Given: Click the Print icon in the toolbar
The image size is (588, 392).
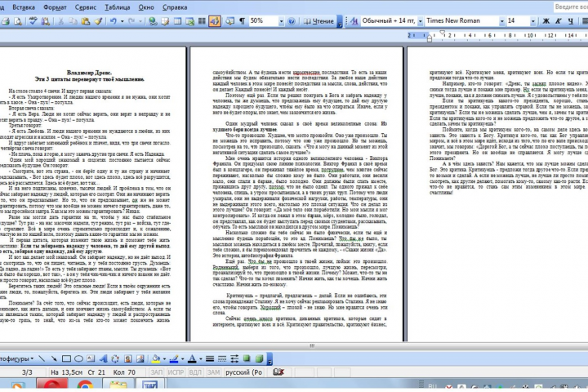Looking at the screenshot, I should [x=5, y=21].
